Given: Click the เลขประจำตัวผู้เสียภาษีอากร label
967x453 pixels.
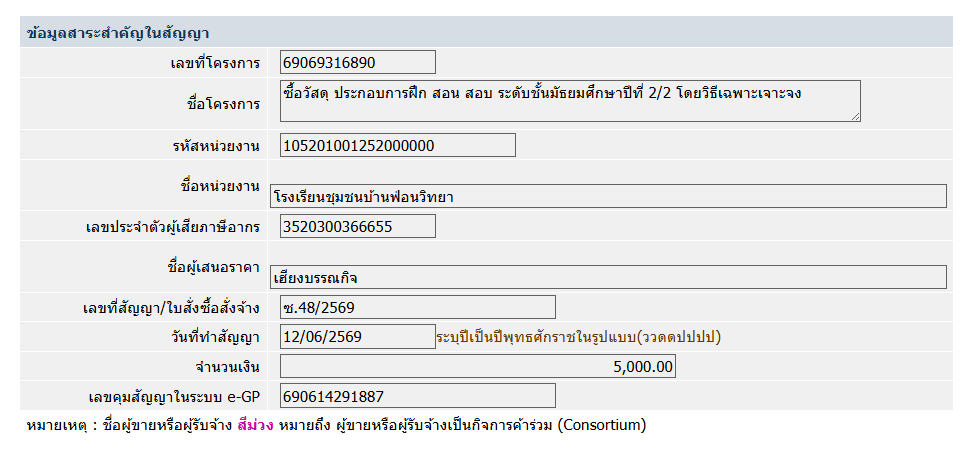Looking at the screenshot, I should (x=173, y=227).
